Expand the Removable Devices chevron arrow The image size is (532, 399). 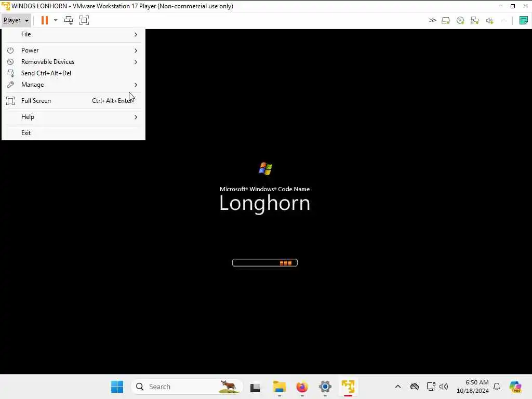[x=136, y=62]
